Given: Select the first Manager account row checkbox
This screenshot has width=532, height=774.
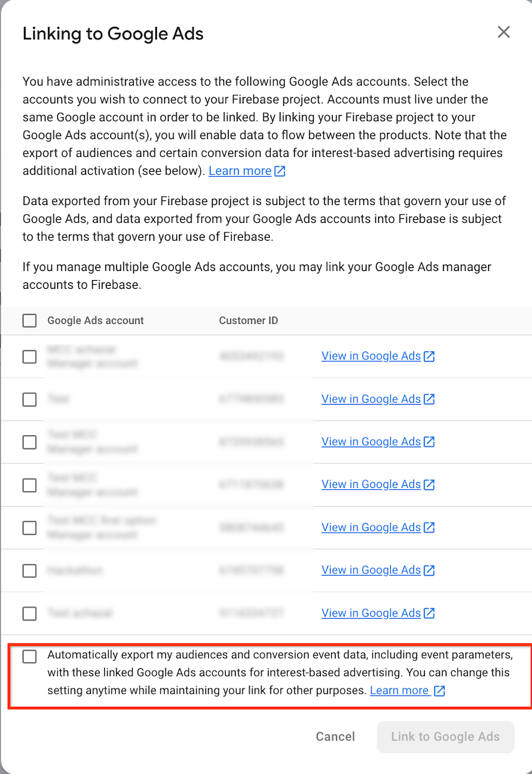Looking at the screenshot, I should click(x=29, y=357).
